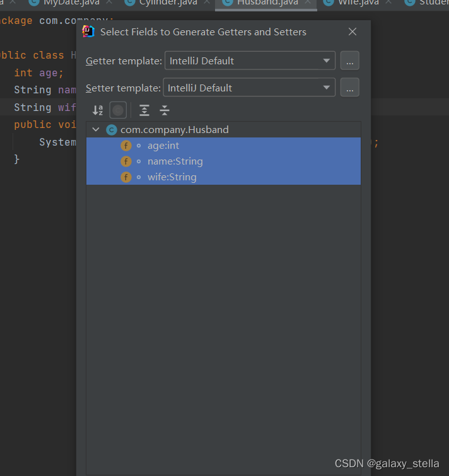The height and width of the screenshot is (476, 449).
Task: Click the 'Setter template:' label
Action: (123, 88)
